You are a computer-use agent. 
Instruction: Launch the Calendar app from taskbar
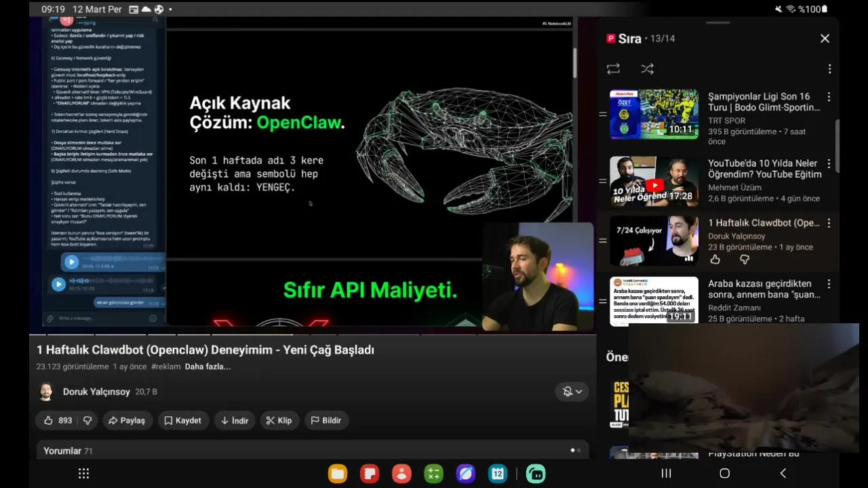pos(498,474)
